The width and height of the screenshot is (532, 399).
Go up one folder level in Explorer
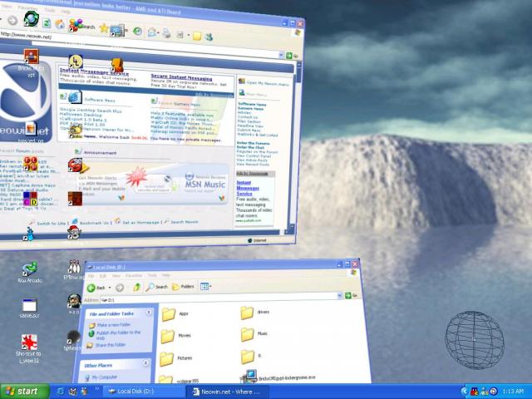(136, 287)
